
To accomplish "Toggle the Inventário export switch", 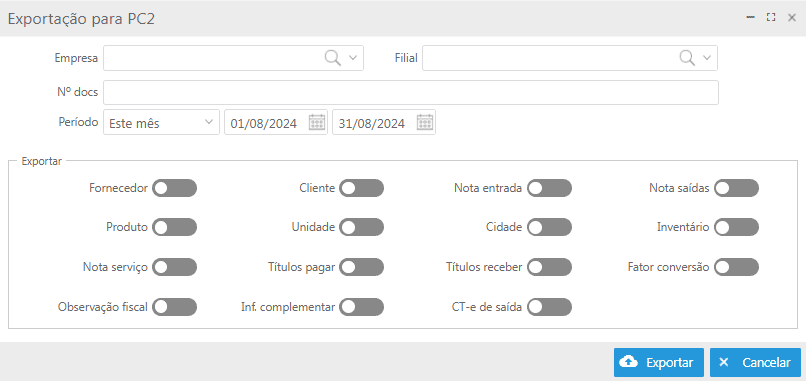I will coord(737,227).
